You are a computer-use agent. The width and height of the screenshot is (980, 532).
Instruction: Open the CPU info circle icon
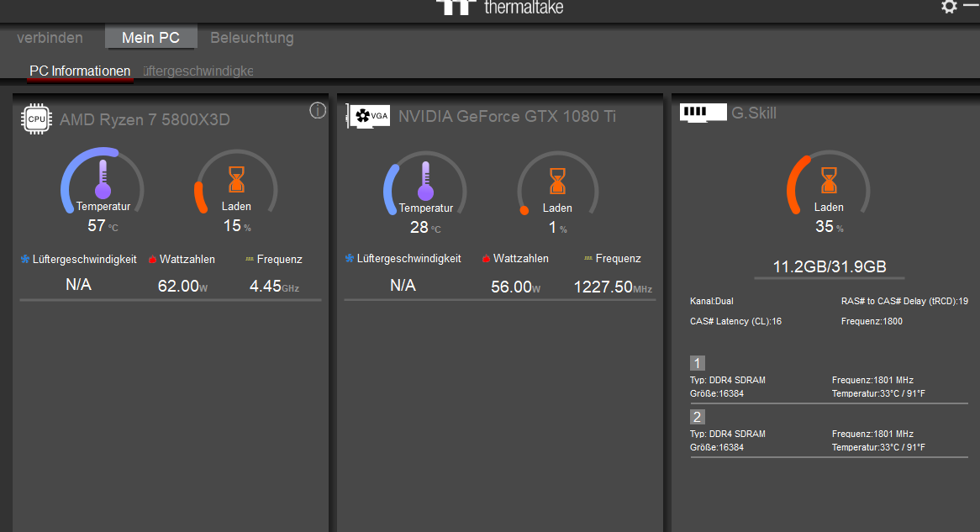(318, 111)
